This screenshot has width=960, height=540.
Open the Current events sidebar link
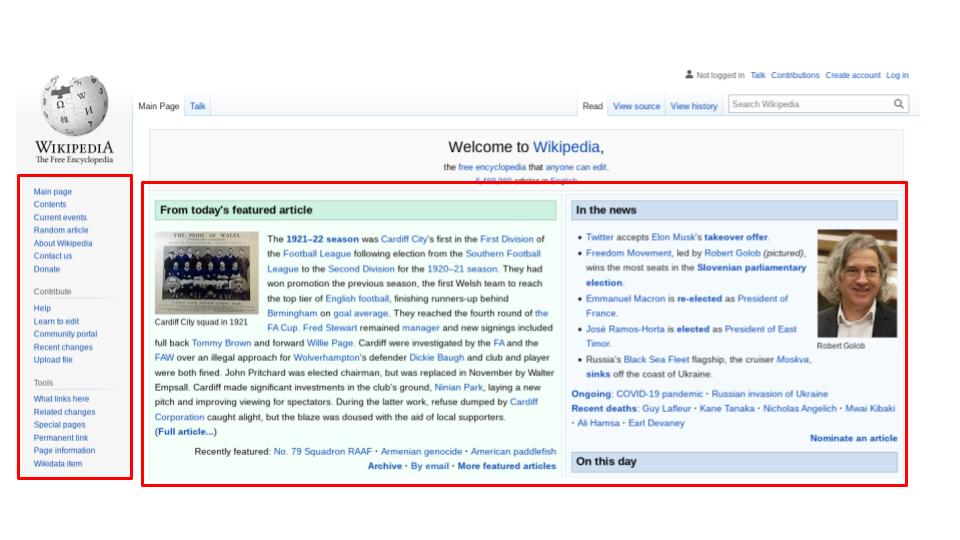tap(60, 217)
